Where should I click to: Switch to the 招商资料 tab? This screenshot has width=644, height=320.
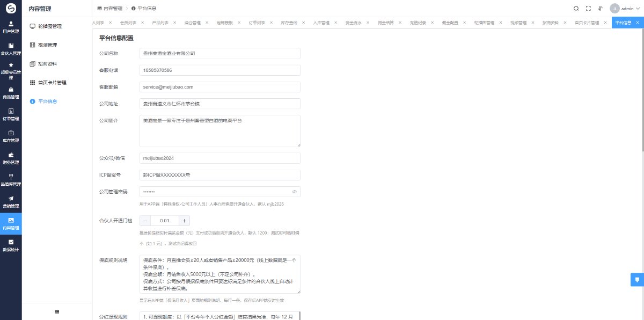pyautogui.click(x=550, y=23)
